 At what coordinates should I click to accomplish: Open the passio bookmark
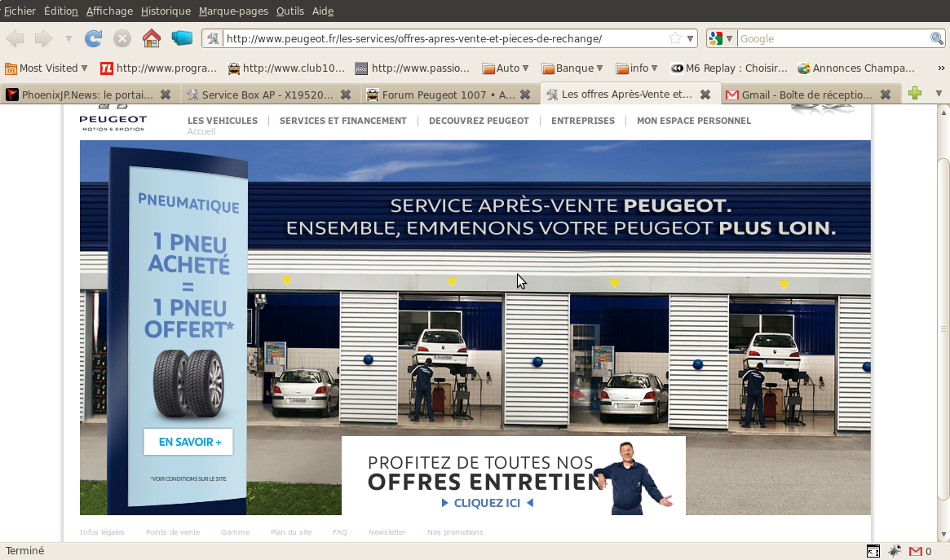coord(413,68)
